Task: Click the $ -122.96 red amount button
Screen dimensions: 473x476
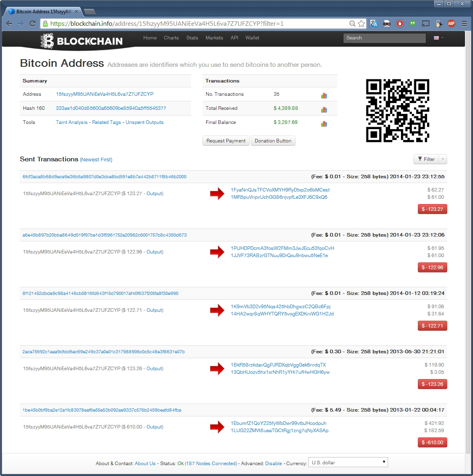Action: tap(432, 268)
